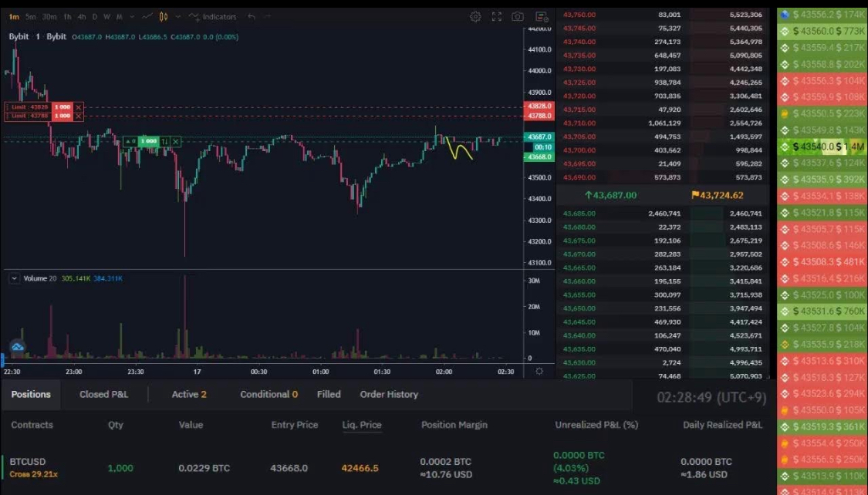Select the 43,685.00 bid price row
868x495 pixels.
click(663, 213)
